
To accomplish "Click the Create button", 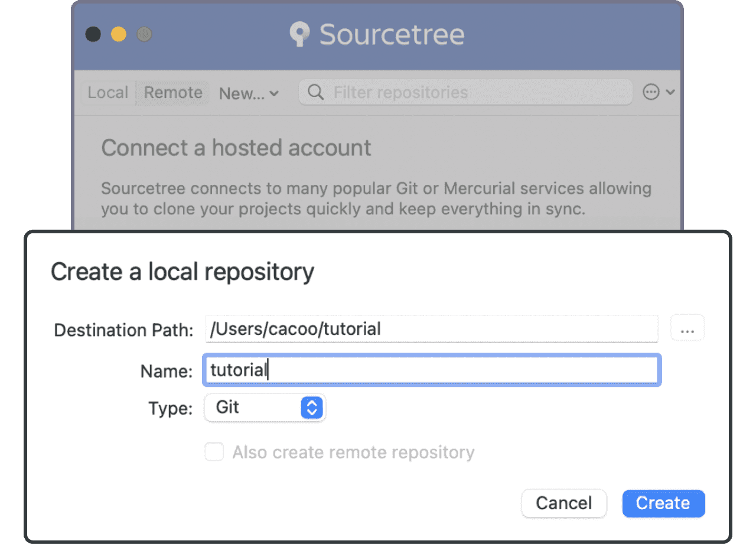I will pos(663,503).
